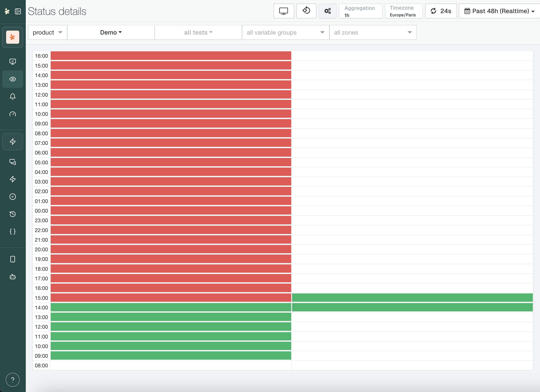Image resolution: width=540 pixels, height=392 pixels.
Task: Open the mobile device icon in sidebar
Action: 13,259
